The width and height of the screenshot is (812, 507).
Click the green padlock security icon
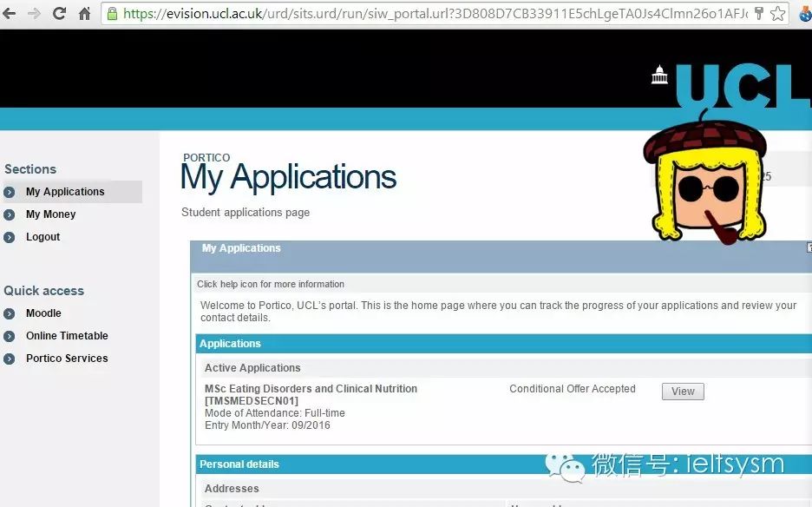(112, 14)
